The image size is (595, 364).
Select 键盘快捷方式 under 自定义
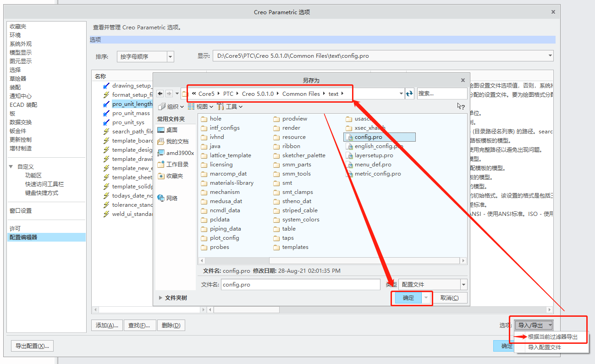tap(42, 193)
